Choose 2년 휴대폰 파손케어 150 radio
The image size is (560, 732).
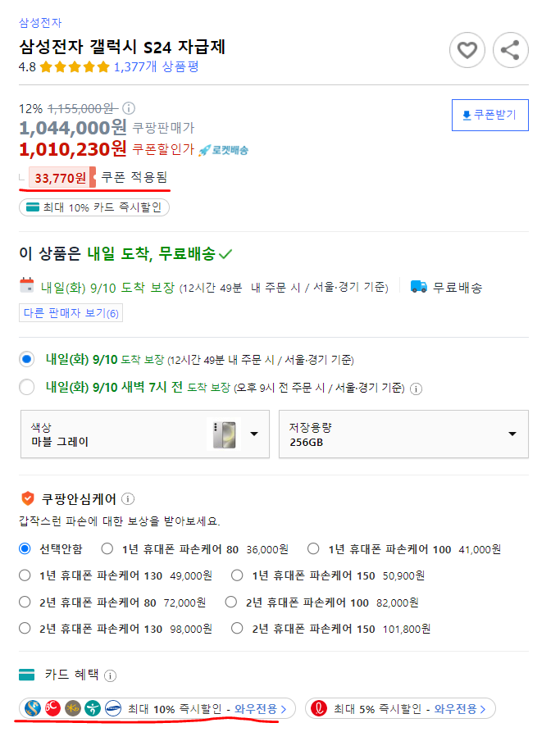click(237, 629)
